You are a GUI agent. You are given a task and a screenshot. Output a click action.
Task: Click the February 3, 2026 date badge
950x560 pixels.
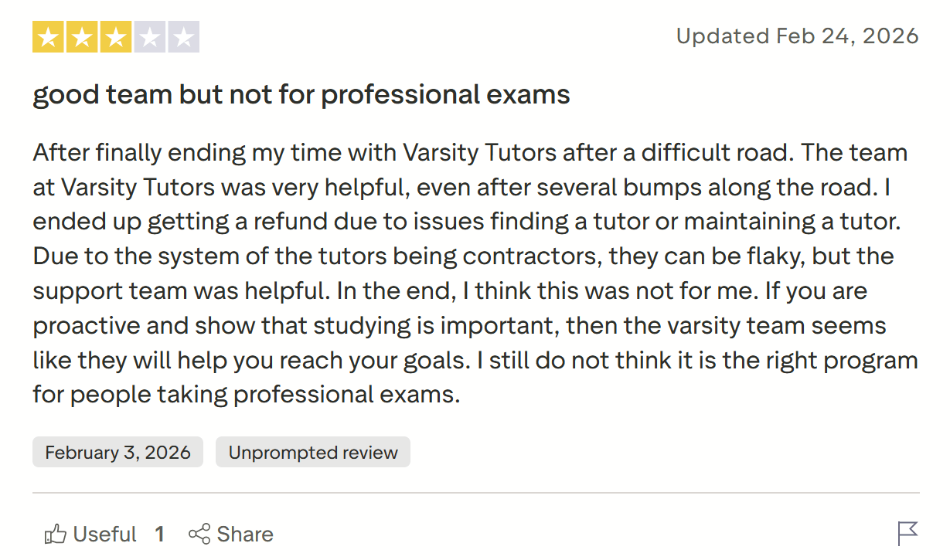click(x=117, y=452)
